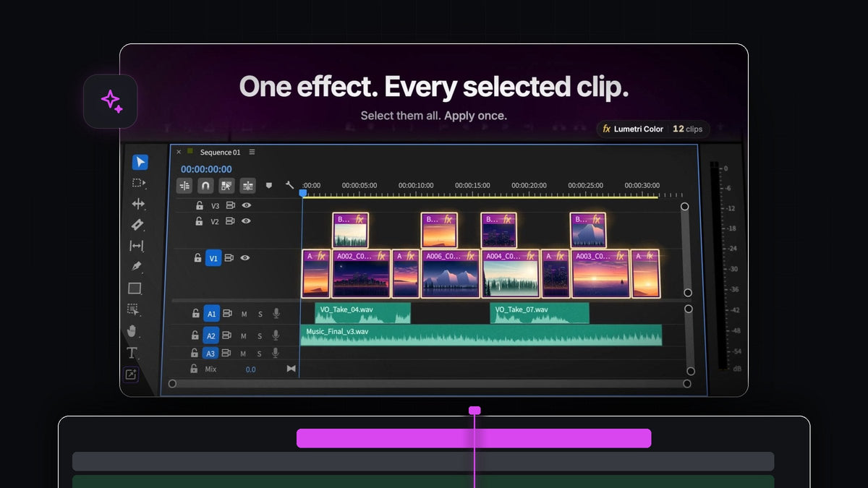
Task: Toggle lock on track V1
Action: [197, 258]
